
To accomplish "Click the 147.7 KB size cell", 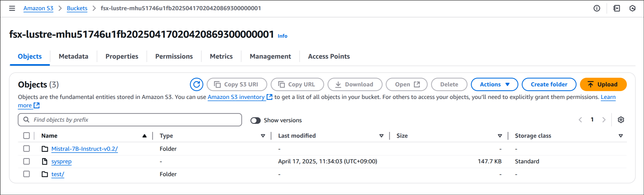I will tap(489, 161).
